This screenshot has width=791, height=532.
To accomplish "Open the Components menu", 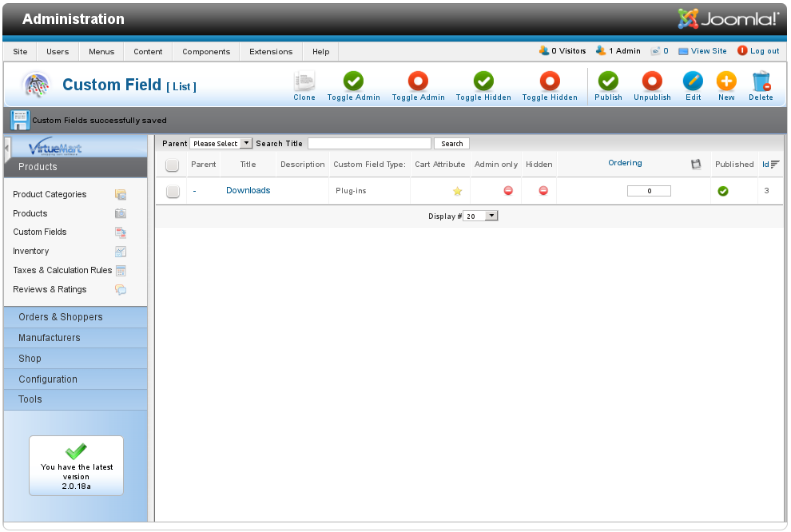I will point(206,51).
